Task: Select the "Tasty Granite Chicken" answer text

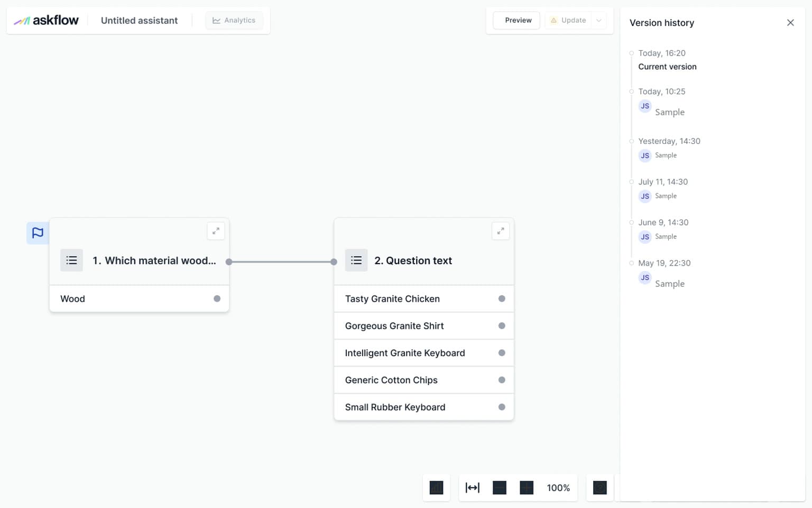Action: (x=392, y=298)
